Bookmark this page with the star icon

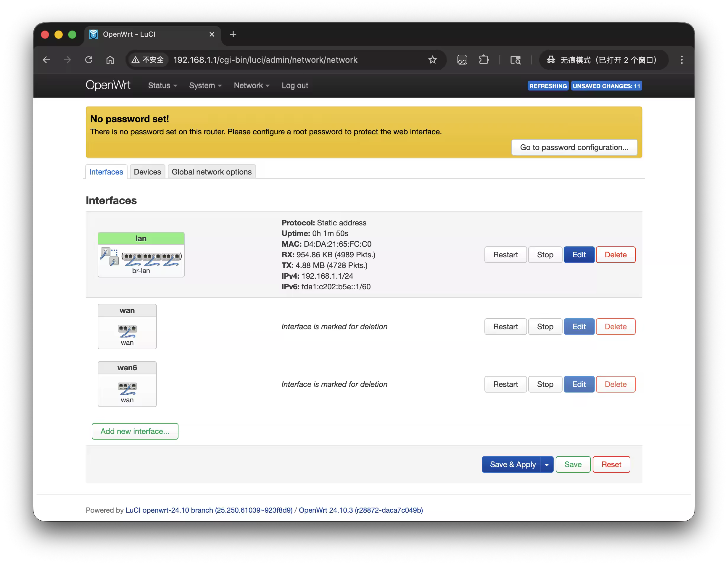(433, 60)
